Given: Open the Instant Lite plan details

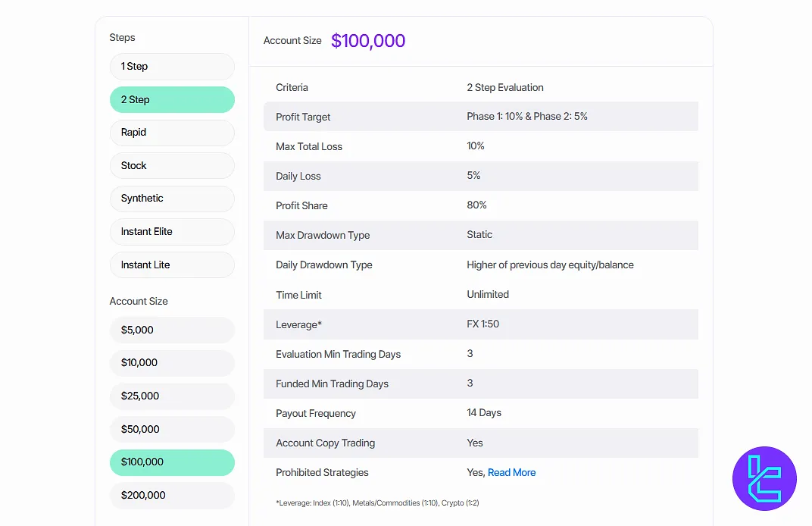Looking at the screenshot, I should (172, 265).
